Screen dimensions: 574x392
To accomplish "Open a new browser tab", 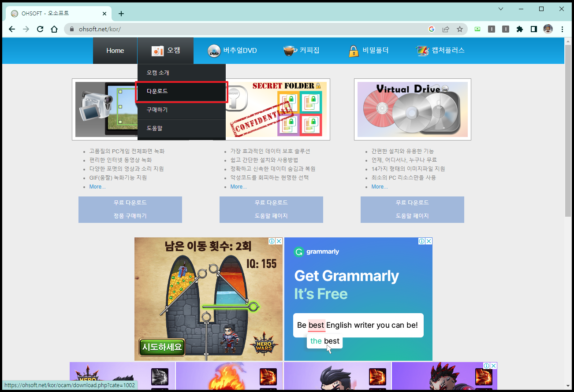I will (121, 14).
